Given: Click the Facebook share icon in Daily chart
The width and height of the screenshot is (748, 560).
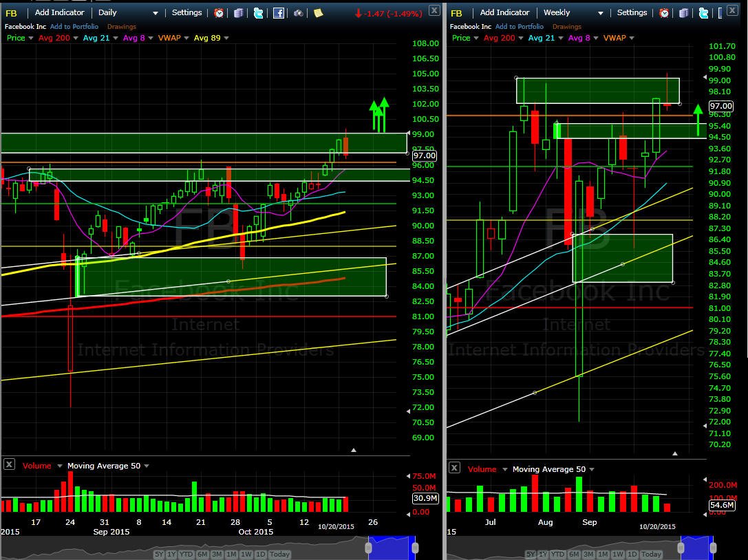Looking at the screenshot, I should pos(279,13).
